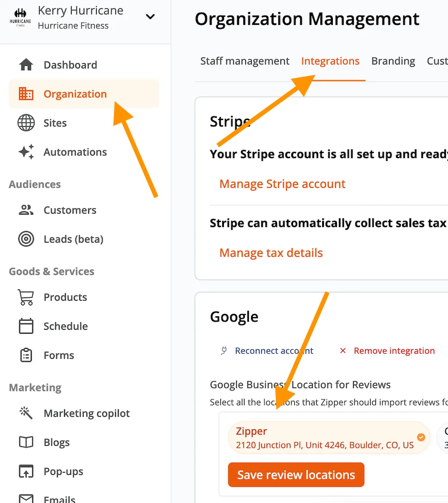
Task: Go to Automations in the sidebar
Action: point(75,152)
